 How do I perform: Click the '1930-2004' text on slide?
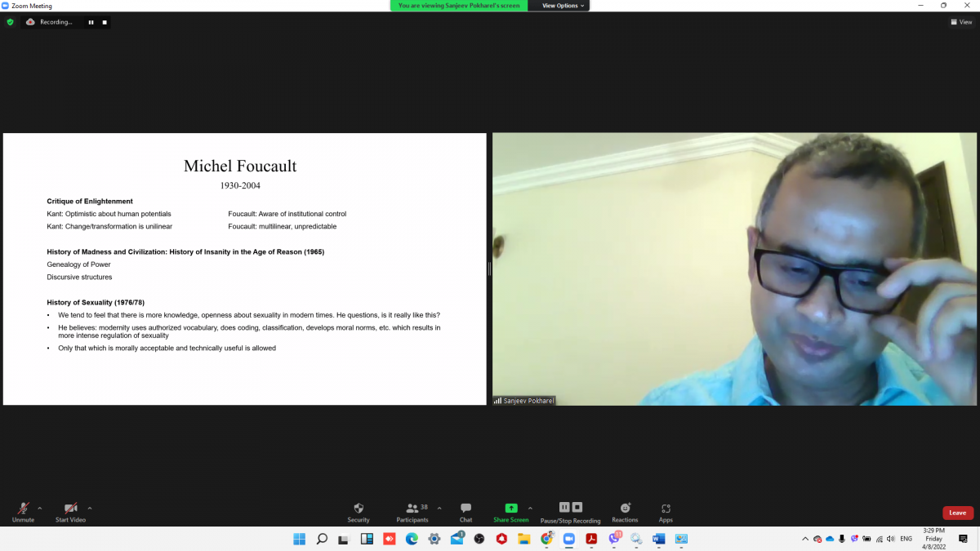click(240, 186)
